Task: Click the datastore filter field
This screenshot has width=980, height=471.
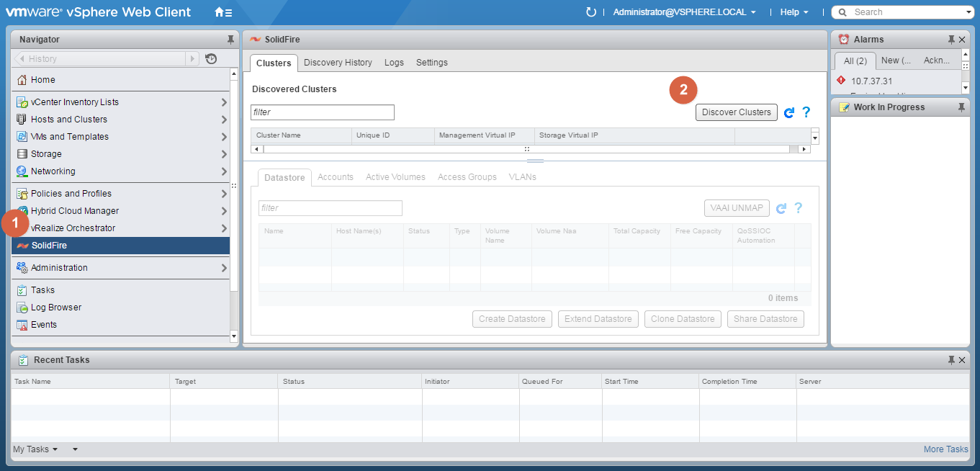Action: 331,208
